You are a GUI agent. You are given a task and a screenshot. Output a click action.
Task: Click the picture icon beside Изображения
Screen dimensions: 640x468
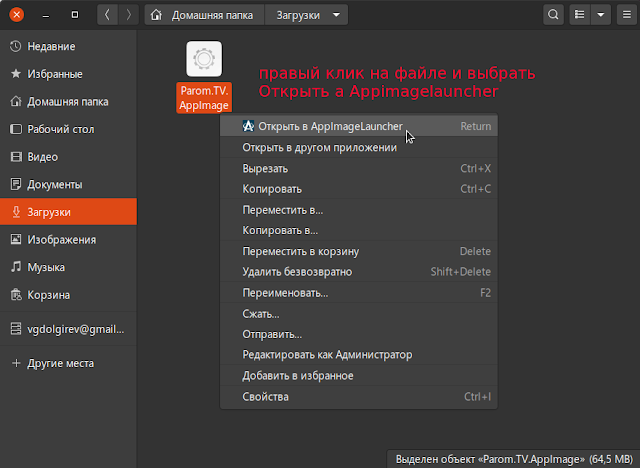coord(16,239)
